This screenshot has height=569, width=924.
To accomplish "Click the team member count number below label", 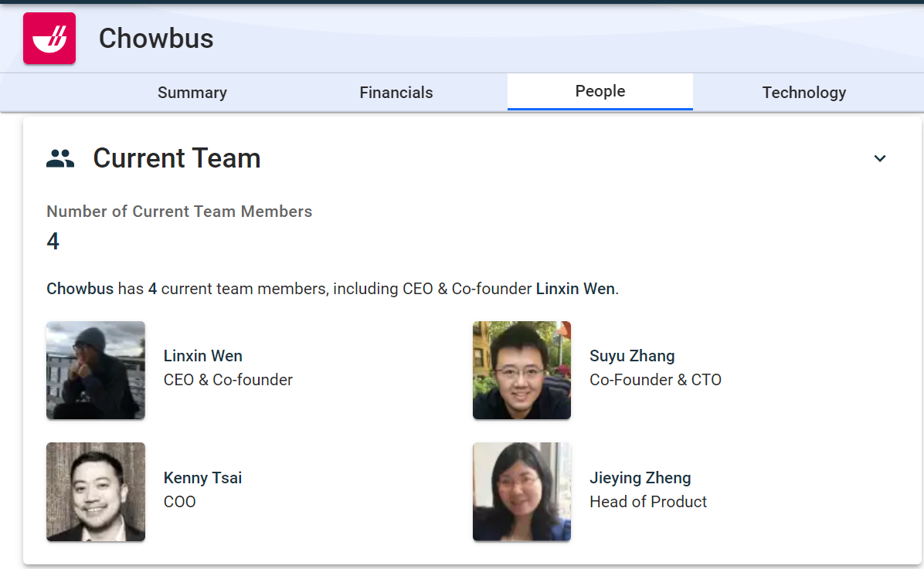I will pyautogui.click(x=53, y=242).
